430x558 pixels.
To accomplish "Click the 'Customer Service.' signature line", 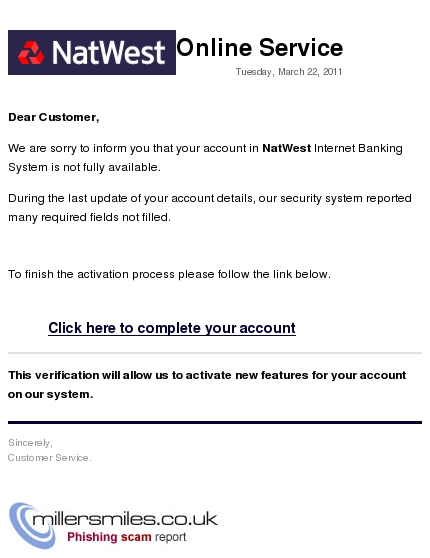I will click(49, 458).
